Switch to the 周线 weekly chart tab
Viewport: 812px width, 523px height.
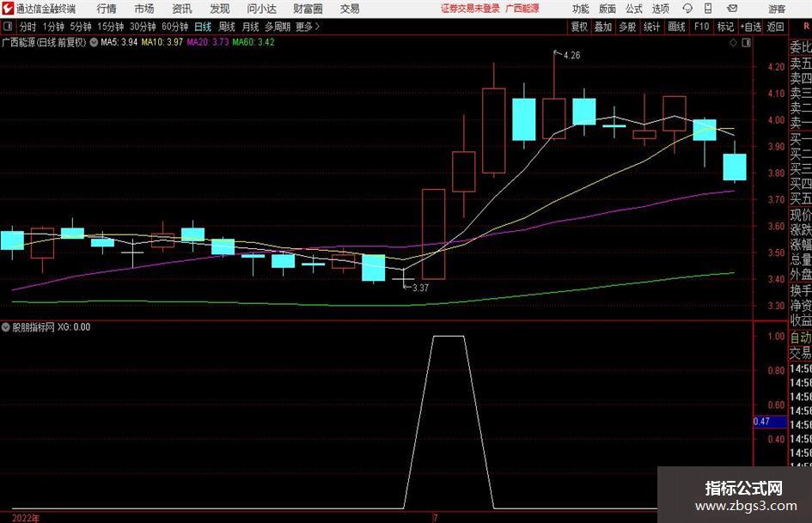click(x=227, y=27)
